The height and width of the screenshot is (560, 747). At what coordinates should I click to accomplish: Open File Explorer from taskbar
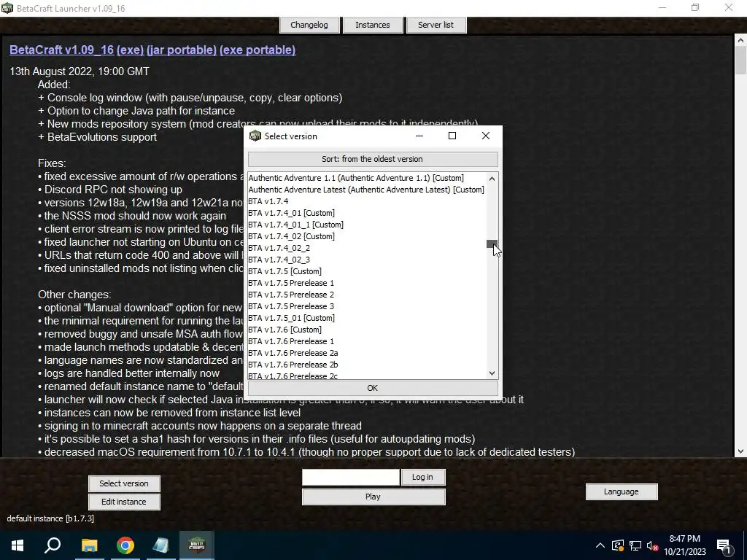coord(89,545)
